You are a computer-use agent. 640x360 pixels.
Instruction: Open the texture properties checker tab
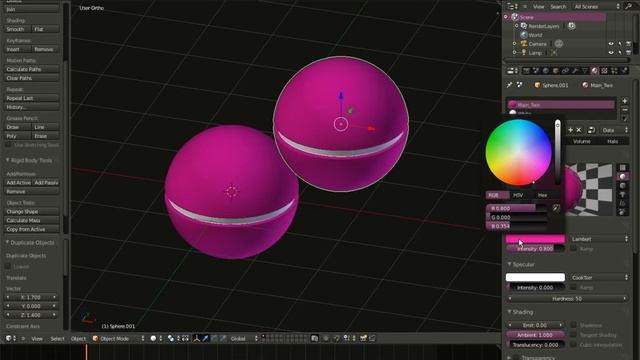604,71
